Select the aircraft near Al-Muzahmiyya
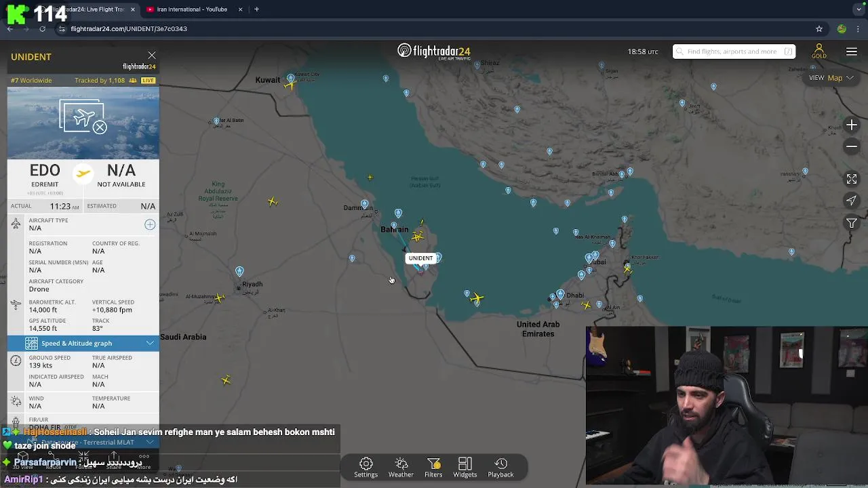Viewport: 868px width, 488px height. 219,298
